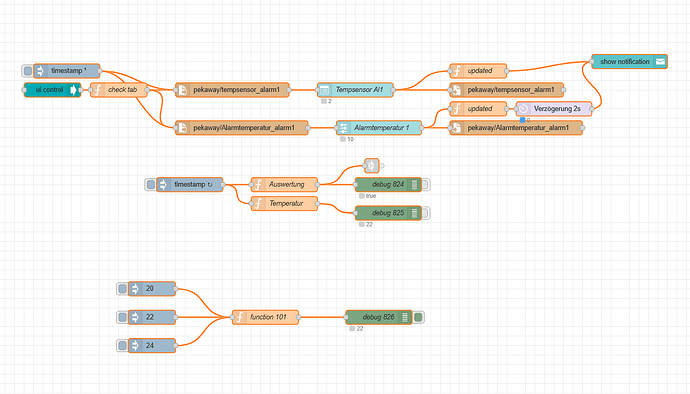Select the arrow icon on the 22 inject node
The image size is (690, 394).
(x=135, y=317)
